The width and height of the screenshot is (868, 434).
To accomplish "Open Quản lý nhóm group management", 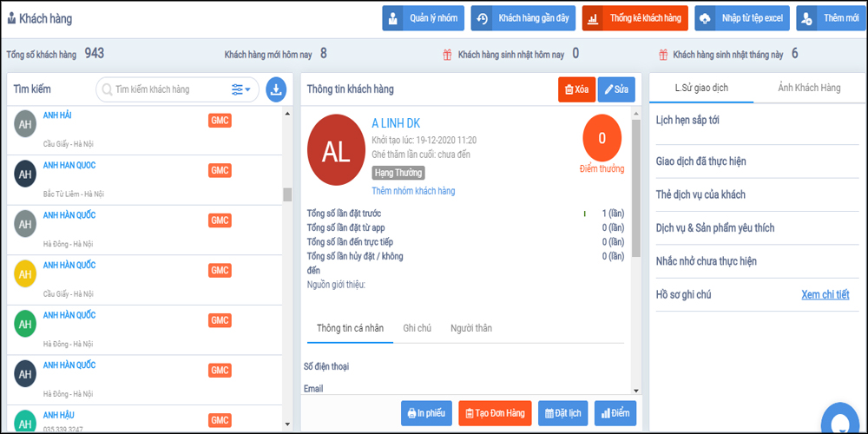I will pyautogui.click(x=423, y=18).
